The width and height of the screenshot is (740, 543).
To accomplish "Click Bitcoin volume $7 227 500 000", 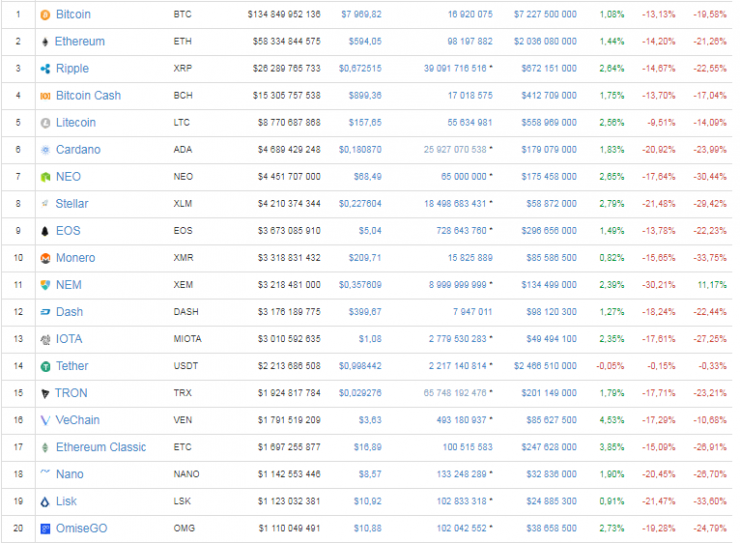I will (545, 15).
